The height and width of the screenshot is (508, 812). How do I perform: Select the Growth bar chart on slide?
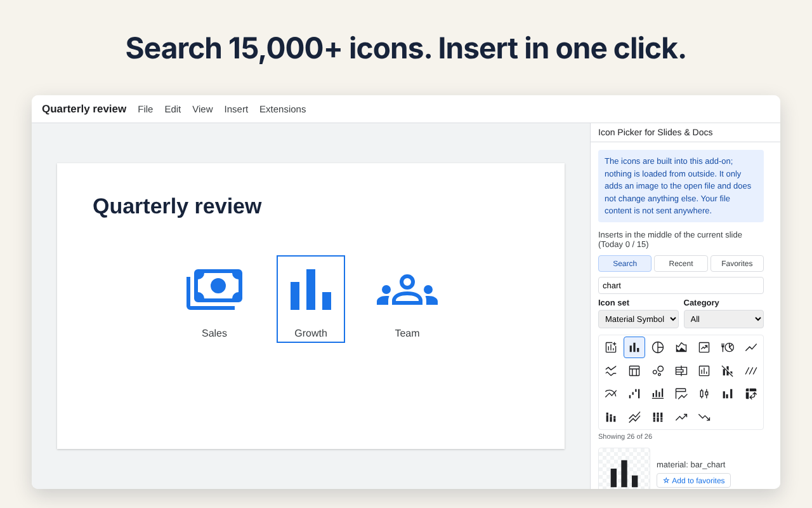tap(311, 299)
